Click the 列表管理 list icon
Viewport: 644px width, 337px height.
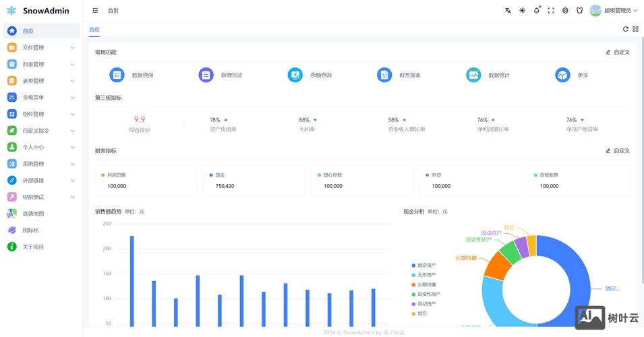tap(12, 64)
